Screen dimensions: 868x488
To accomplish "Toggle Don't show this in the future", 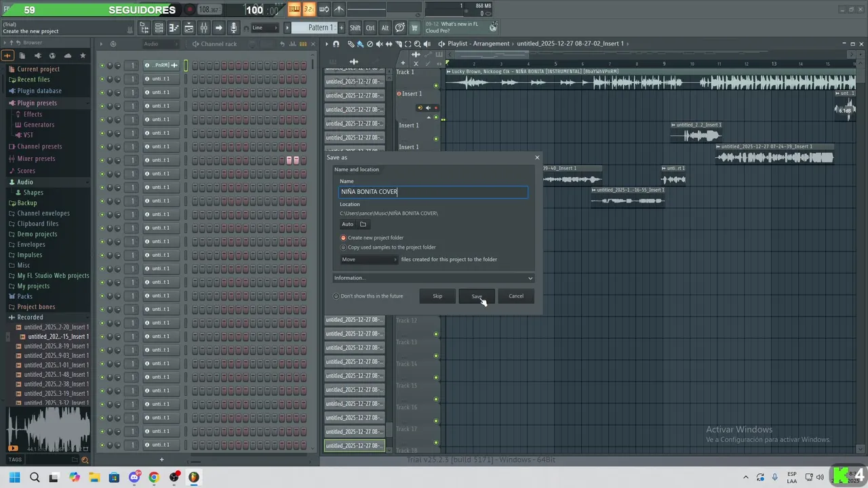I will (x=336, y=296).
